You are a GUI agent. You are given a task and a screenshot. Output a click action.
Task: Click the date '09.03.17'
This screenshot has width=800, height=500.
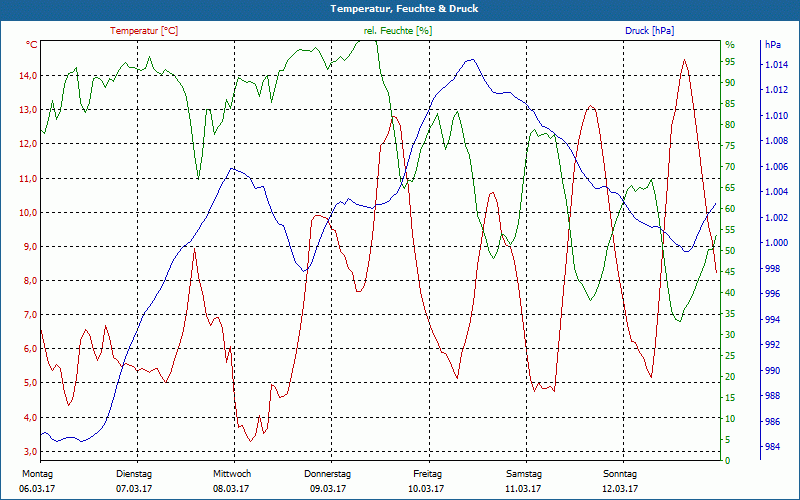point(328,489)
